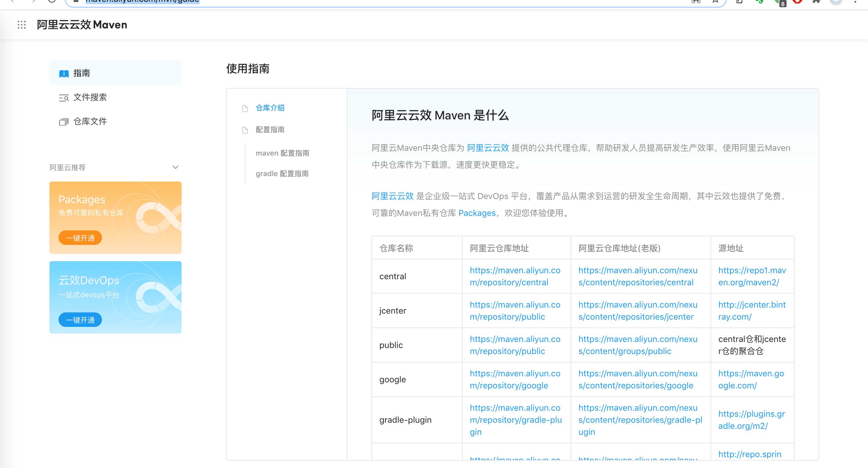The image size is (868, 468).
Task: Open the jcenter.bintray.com source link
Action: coord(752,311)
